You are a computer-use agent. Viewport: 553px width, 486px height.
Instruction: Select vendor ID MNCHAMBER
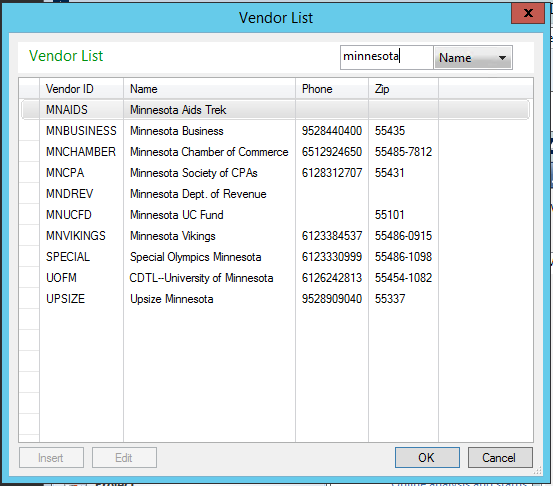point(81,152)
